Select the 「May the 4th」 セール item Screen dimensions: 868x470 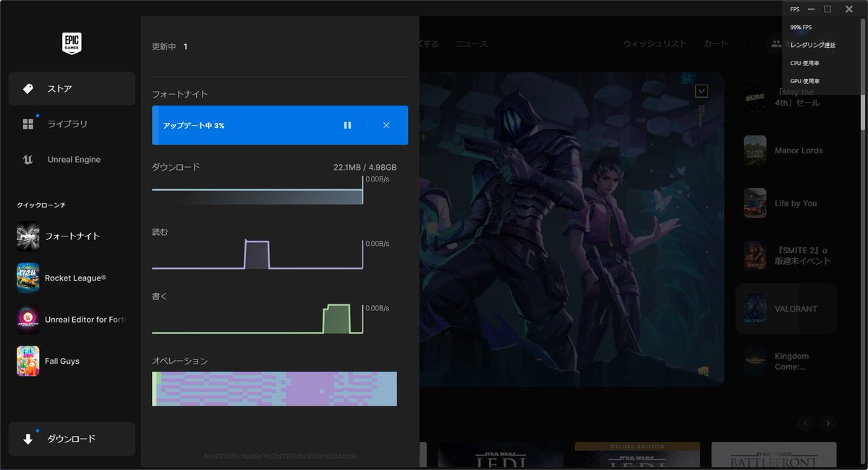pyautogui.click(x=786, y=98)
